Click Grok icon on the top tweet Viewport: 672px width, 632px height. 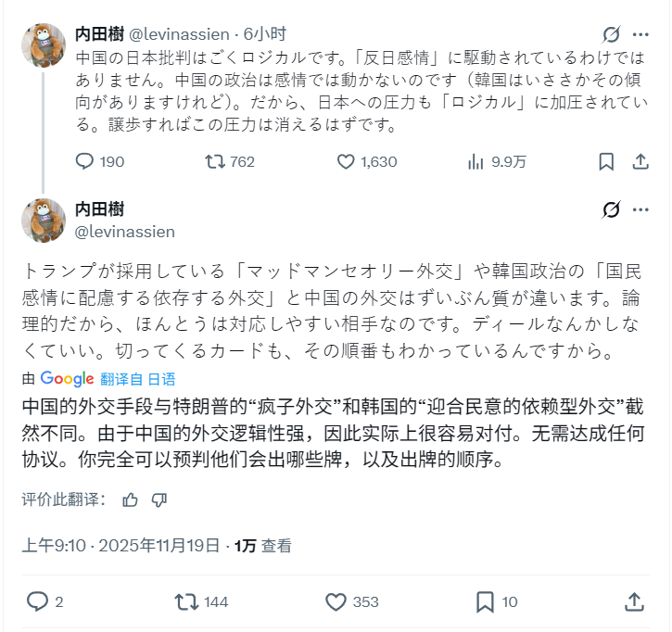[611, 35]
